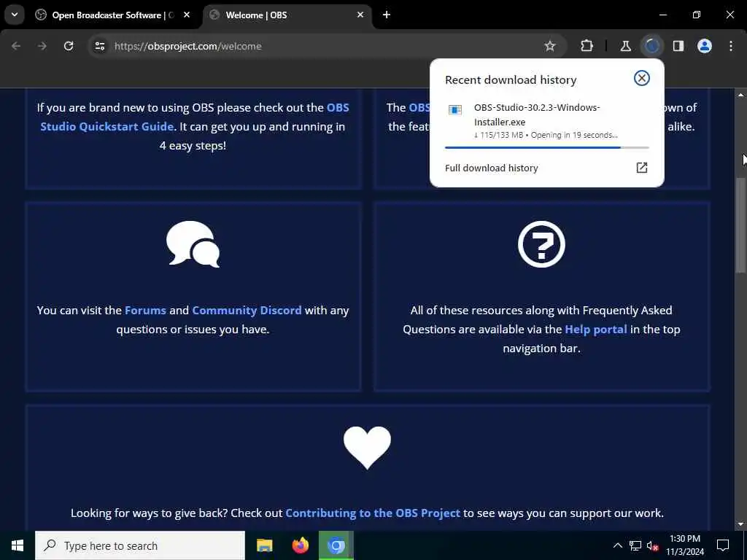The width and height of the screenshot is (747, 560).
Task: Open the Extensions puzzle icon
Action: [587, 46]
